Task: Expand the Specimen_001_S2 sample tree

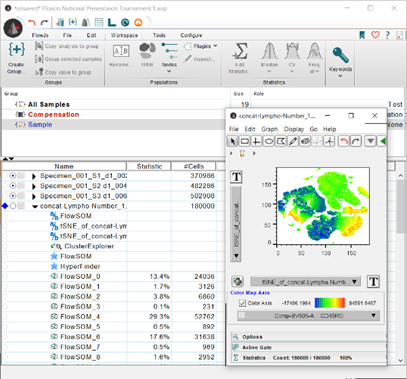Action: point(34,186)
